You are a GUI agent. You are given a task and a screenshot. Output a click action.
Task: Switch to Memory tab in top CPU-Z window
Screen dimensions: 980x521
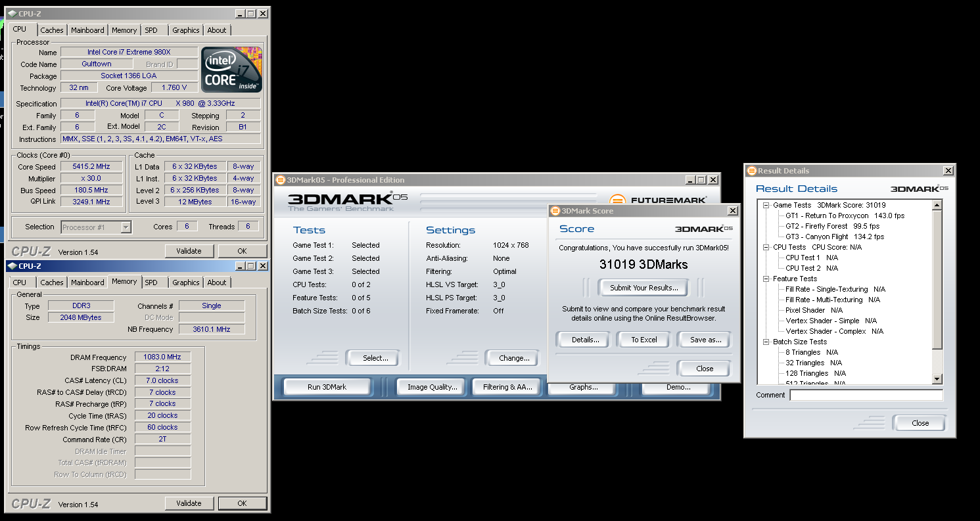(124, 30)
